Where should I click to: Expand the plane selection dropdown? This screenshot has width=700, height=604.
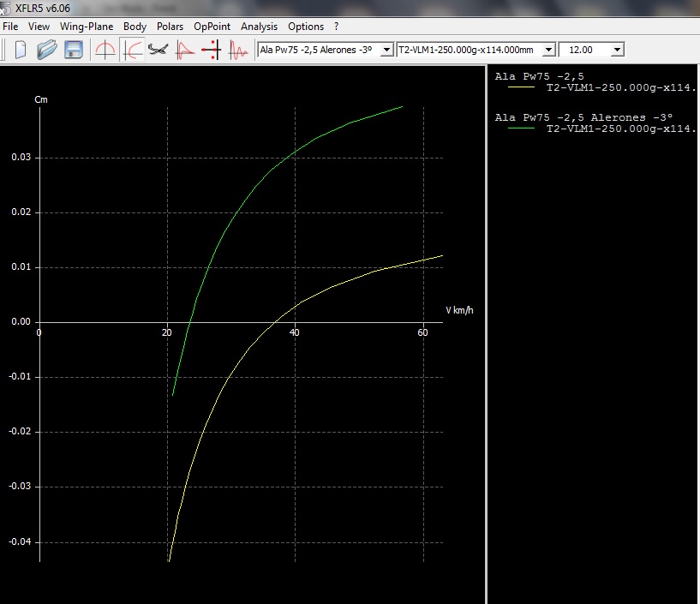pos(386,50)
